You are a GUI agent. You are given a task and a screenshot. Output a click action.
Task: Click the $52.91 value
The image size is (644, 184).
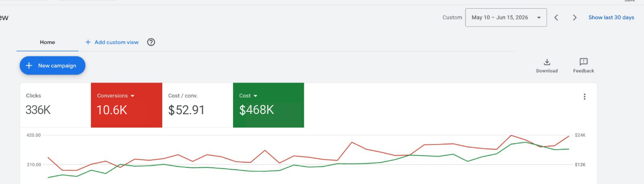[x=186, y=110]
